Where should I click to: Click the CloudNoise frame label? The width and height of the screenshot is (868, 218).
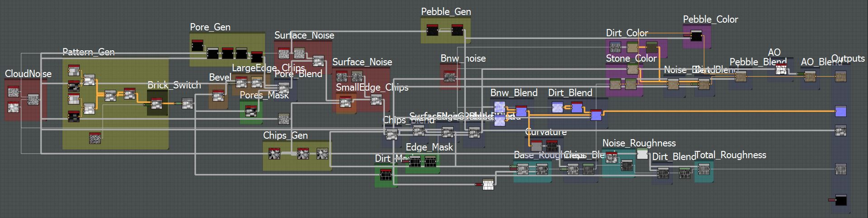28,74
